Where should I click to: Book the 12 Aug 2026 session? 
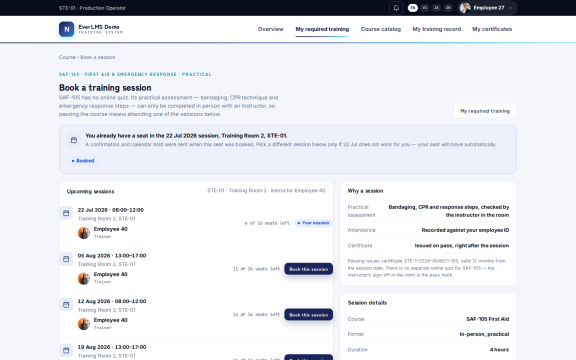pyautogui.click(x=309, y=314)
